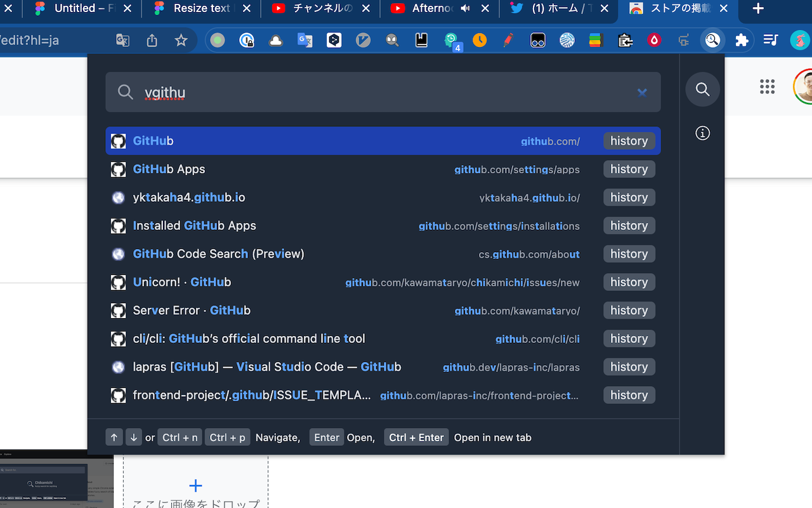Click the GitHub favicon on the top result
The height and width of the screenshot is (508, 812).
[x=118, y=140]
